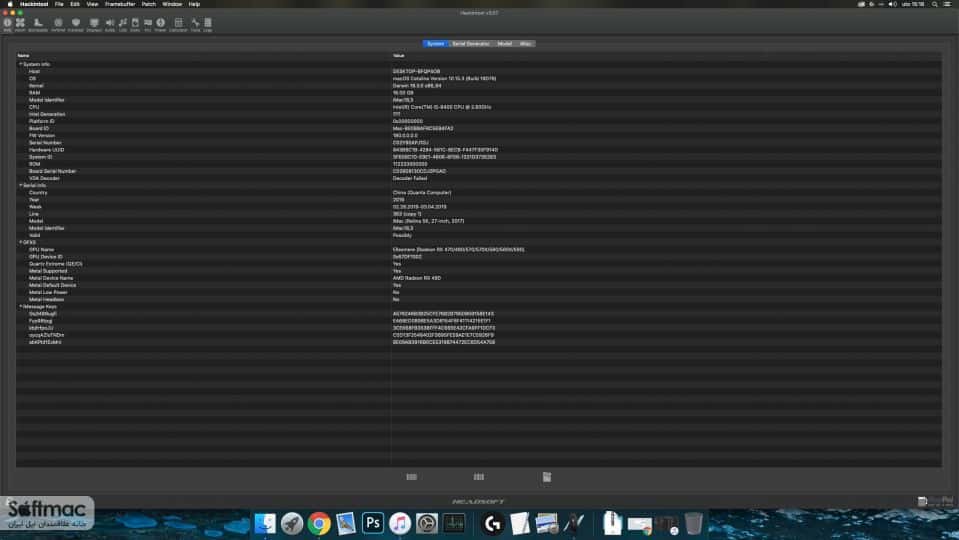Select the Metal Device Name row

pyautogui.click(x=479, y=278)
